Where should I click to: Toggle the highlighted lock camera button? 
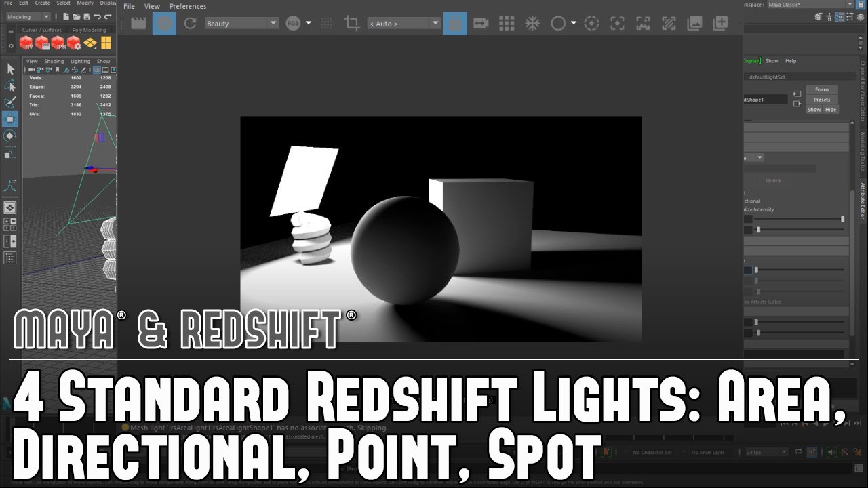pyautogui.click(x=455, y=23)
